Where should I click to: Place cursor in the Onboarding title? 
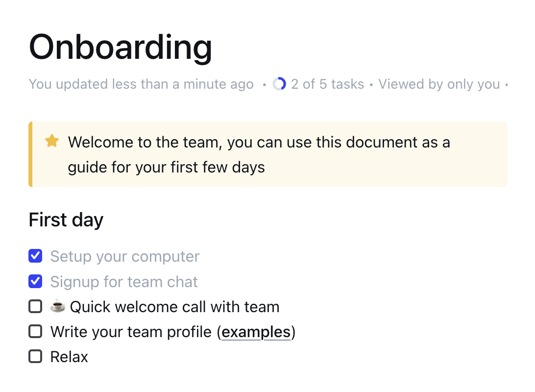point(121,47)
